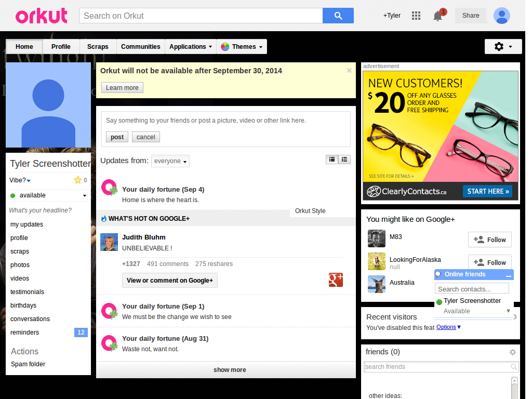Open the available status dropdown
The width and height of the screenshot is (532, 399).
tap(85, 196)
